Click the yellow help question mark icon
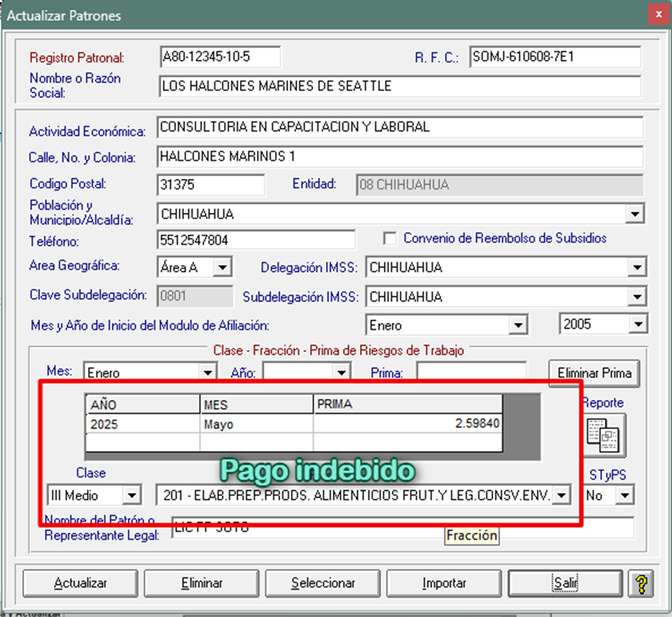Image resolution: width=672 pixels, height=617 pixels. 641,583
